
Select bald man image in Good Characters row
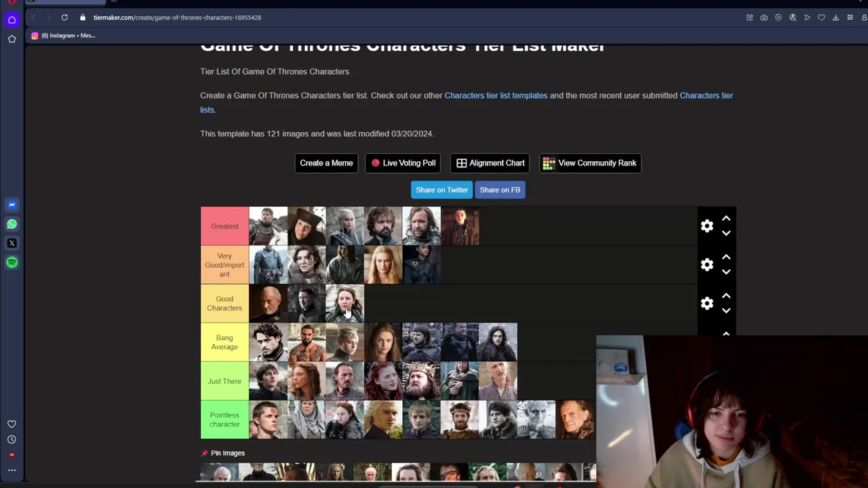coord(268,304)
